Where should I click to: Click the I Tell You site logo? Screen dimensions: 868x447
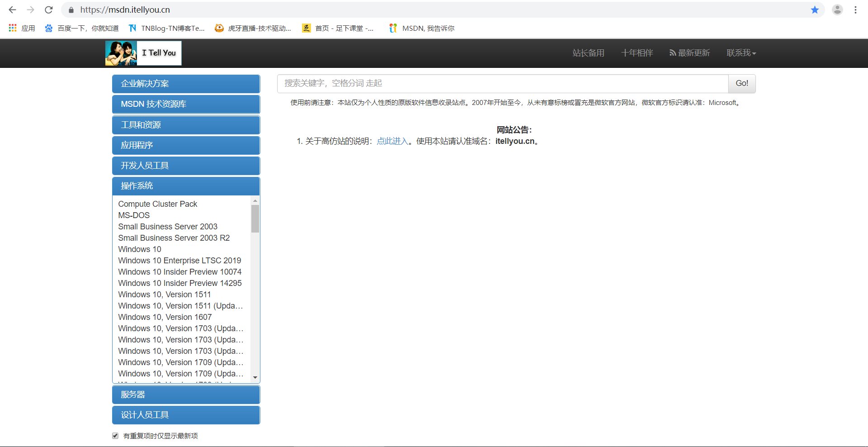coord(143,53)
